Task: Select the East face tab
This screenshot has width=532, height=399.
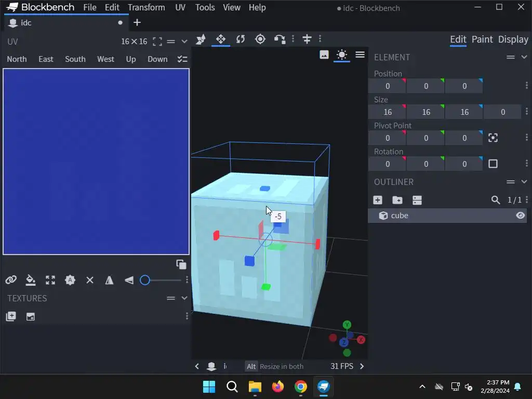Action: [46, 59]
